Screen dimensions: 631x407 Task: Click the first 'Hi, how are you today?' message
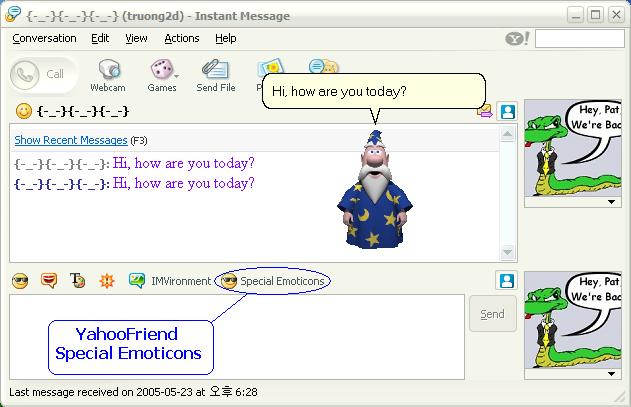pyautogui.click(x=184, y=163)
